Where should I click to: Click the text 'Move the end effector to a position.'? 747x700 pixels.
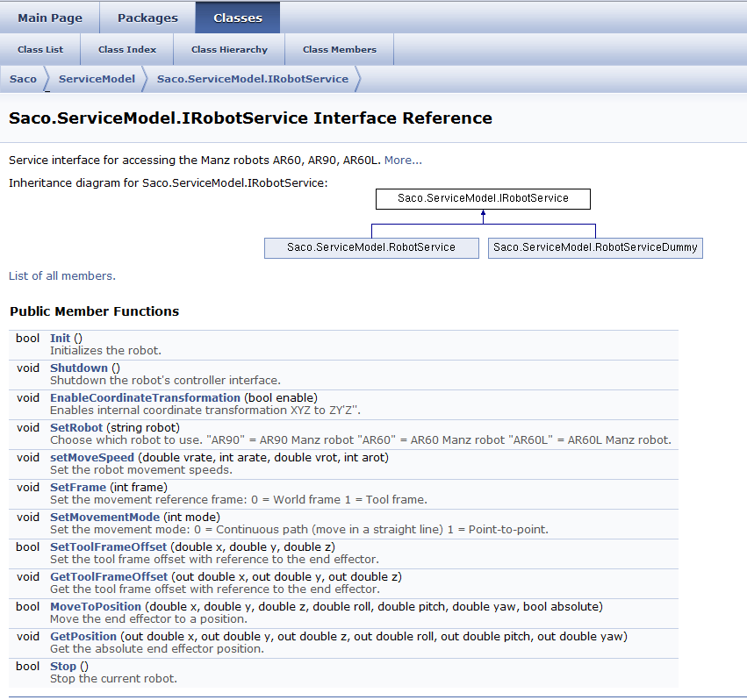tap(148, 619)
